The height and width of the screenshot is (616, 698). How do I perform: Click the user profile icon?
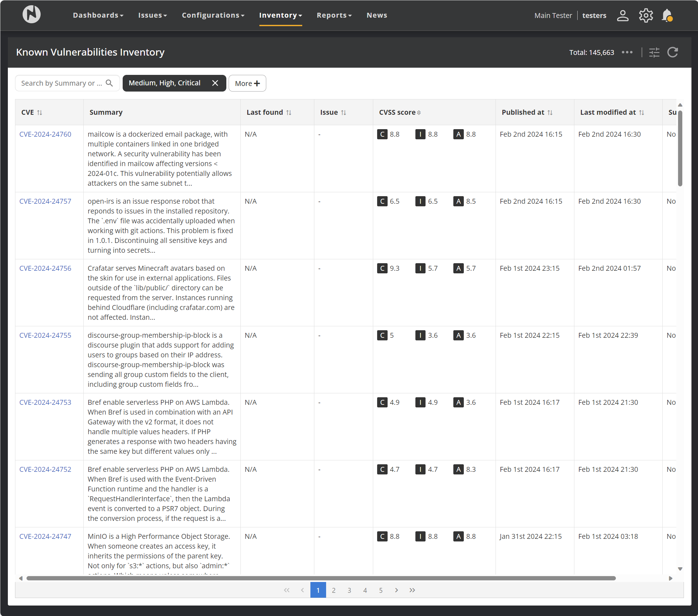pos(622,15)
